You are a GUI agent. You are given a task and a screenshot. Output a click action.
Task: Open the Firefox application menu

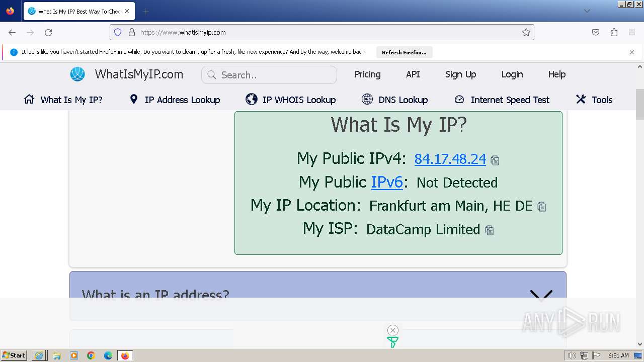coord(632,32)
